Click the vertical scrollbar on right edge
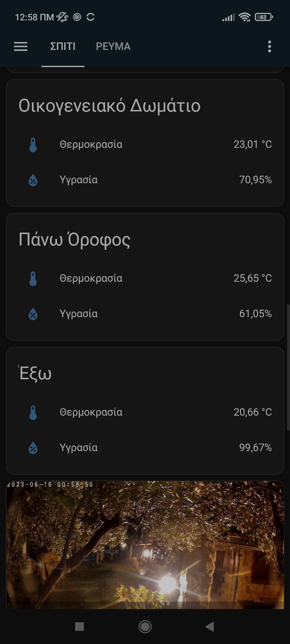290x644 pixels. coord(288,367)
